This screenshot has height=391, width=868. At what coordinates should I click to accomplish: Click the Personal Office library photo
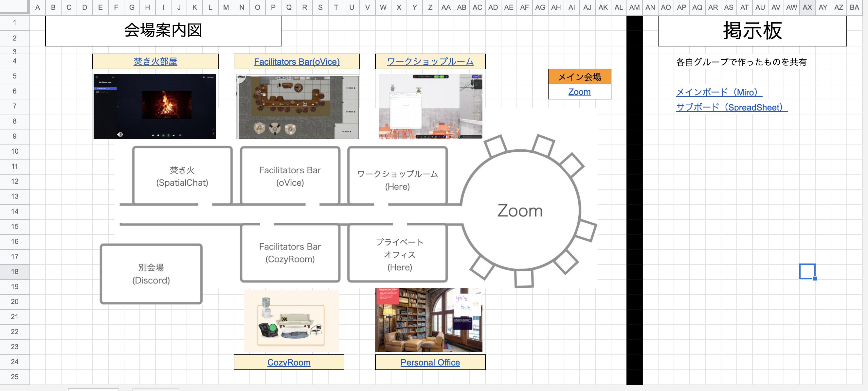point(429,320)
